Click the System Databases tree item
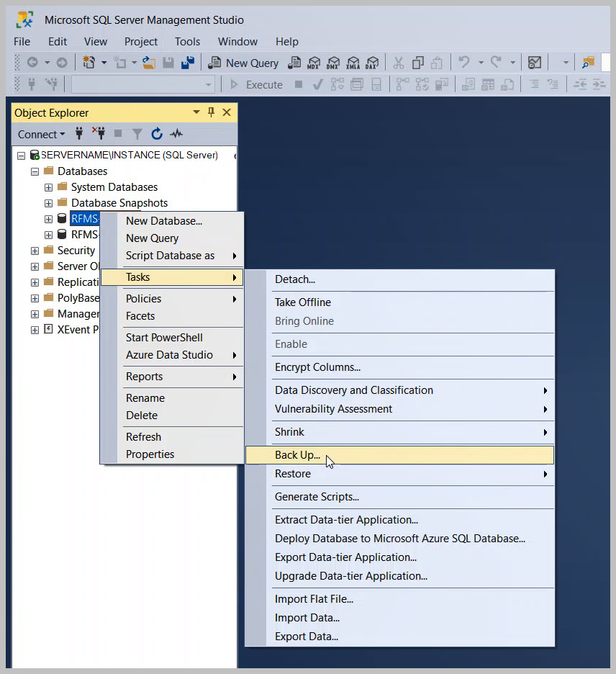616x674 pixels. coord(114,187)
